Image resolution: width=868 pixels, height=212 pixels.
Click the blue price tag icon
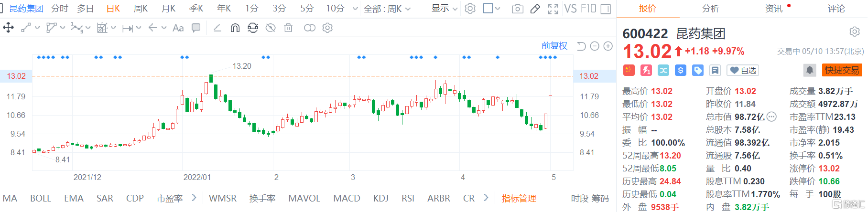(698, 70)
